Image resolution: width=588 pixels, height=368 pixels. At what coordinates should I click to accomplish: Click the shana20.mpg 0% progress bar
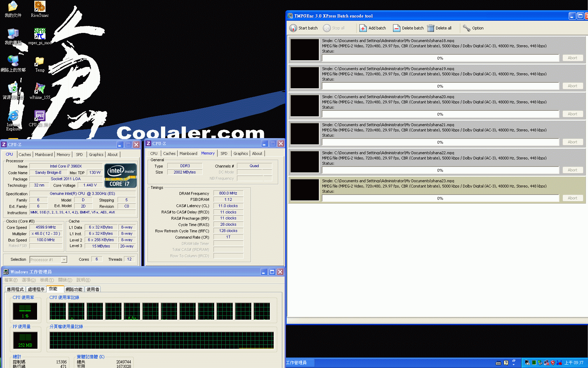[x=440, y=114]
